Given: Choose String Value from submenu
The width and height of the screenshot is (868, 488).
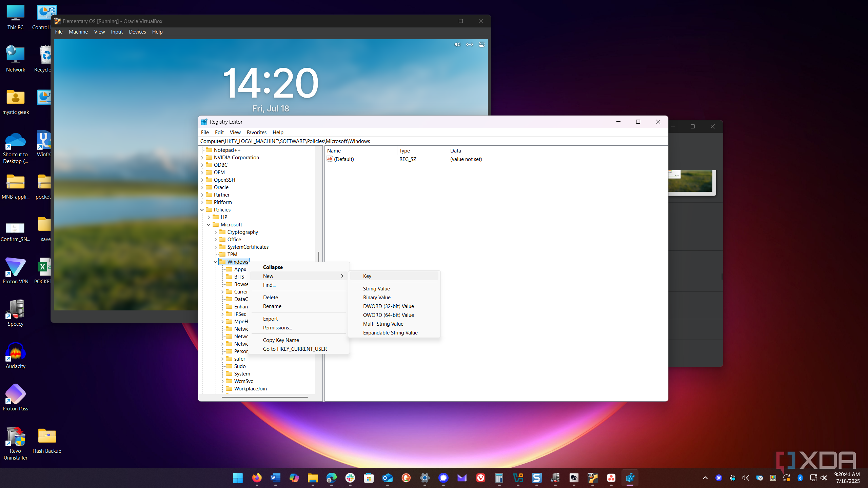Looking at the screenshot, I should point(376,288).
